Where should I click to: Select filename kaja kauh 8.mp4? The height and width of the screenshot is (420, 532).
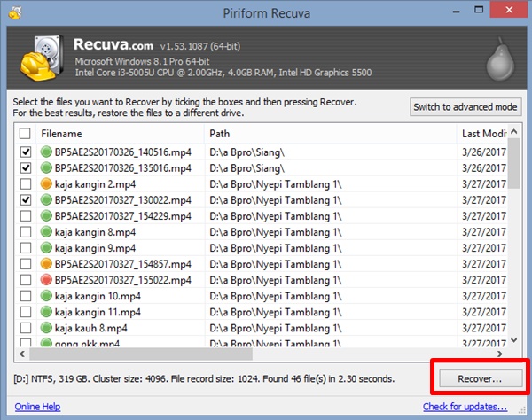tap(91, 328)
